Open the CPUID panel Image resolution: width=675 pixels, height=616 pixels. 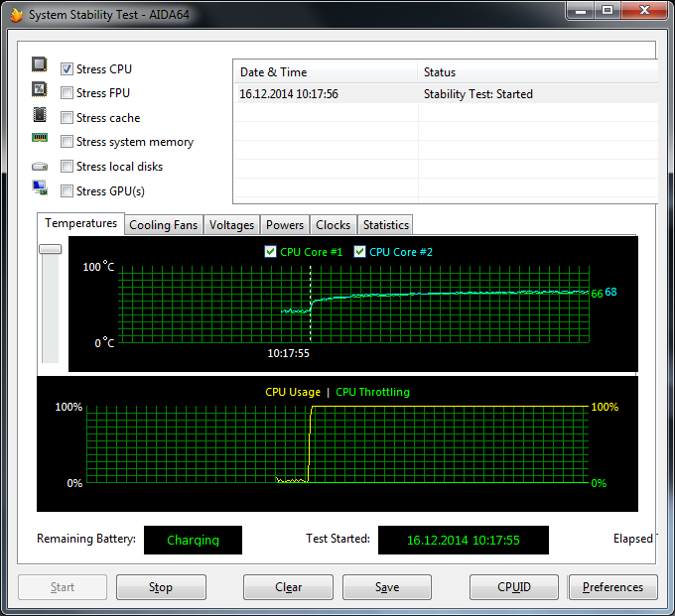514,587
